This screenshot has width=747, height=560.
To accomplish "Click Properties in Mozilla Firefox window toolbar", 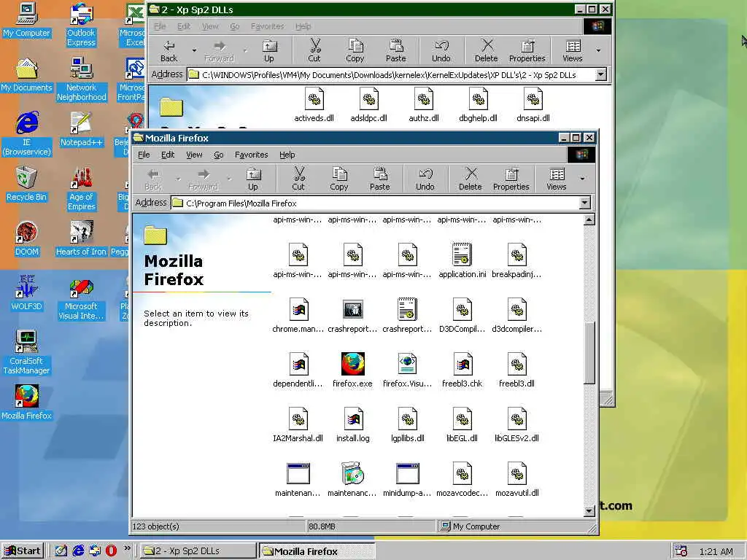I will click(511, 179).
